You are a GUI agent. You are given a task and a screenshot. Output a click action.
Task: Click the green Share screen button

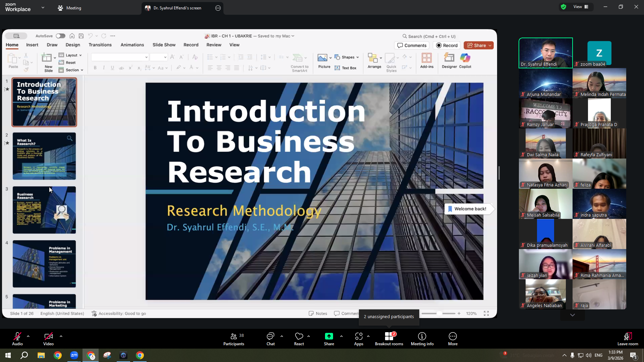point(329,339)
